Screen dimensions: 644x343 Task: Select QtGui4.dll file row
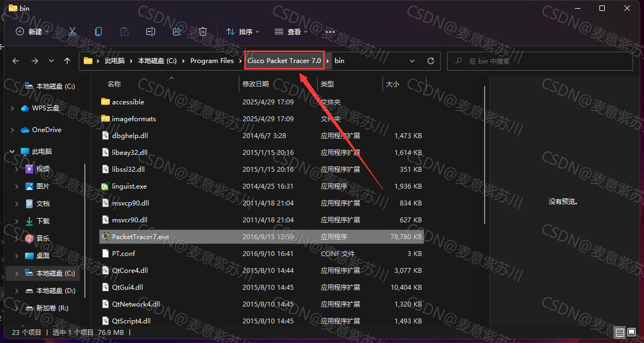262,287
